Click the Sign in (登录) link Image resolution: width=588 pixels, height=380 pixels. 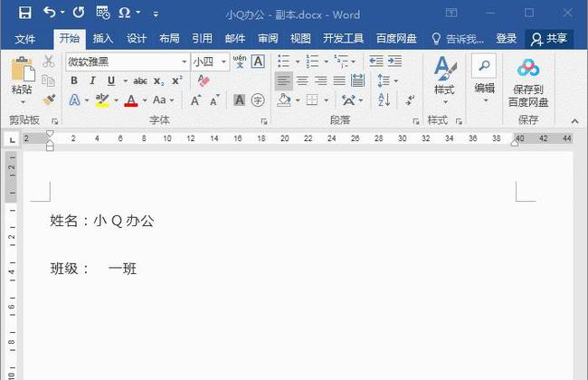(506, 38)
